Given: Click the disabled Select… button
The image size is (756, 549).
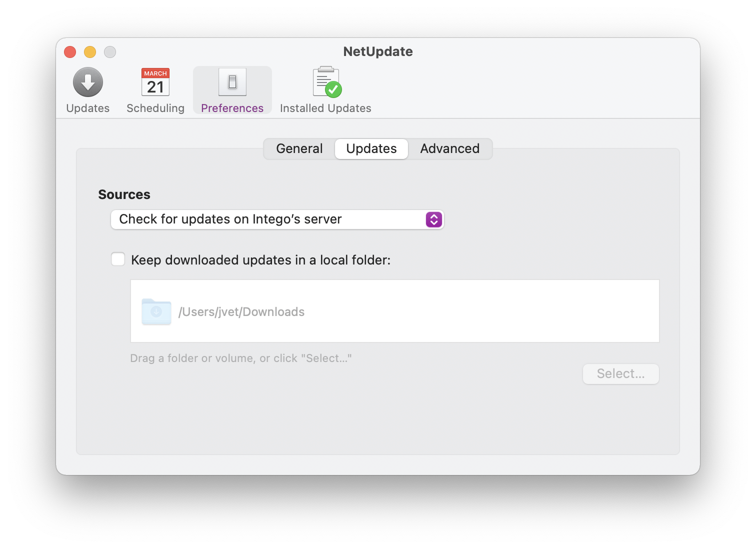Looking at the screenshot, I should 621,374.
